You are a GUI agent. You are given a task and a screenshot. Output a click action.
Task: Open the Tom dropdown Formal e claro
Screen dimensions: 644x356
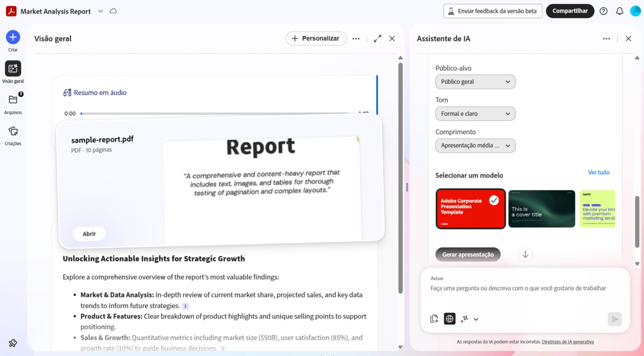(475, 114)
